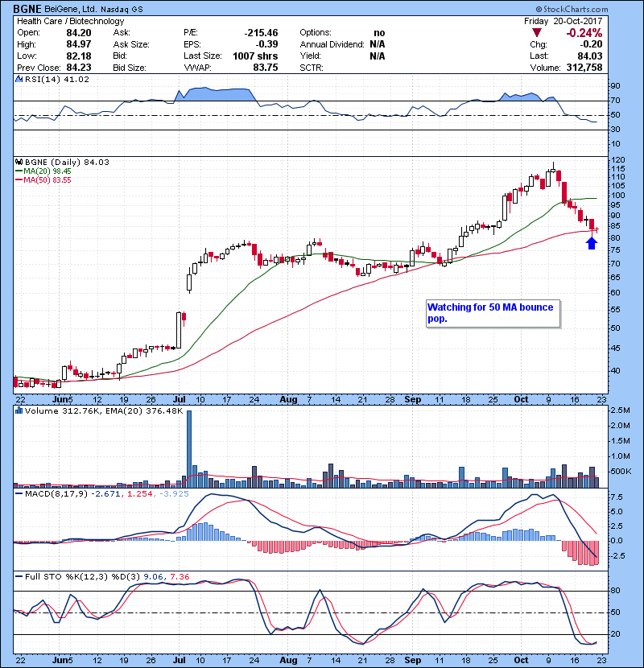
Task: Click the candlestick icon beside BGNE (Daily)
Action: pyautogui.click(x=19, y=162)
